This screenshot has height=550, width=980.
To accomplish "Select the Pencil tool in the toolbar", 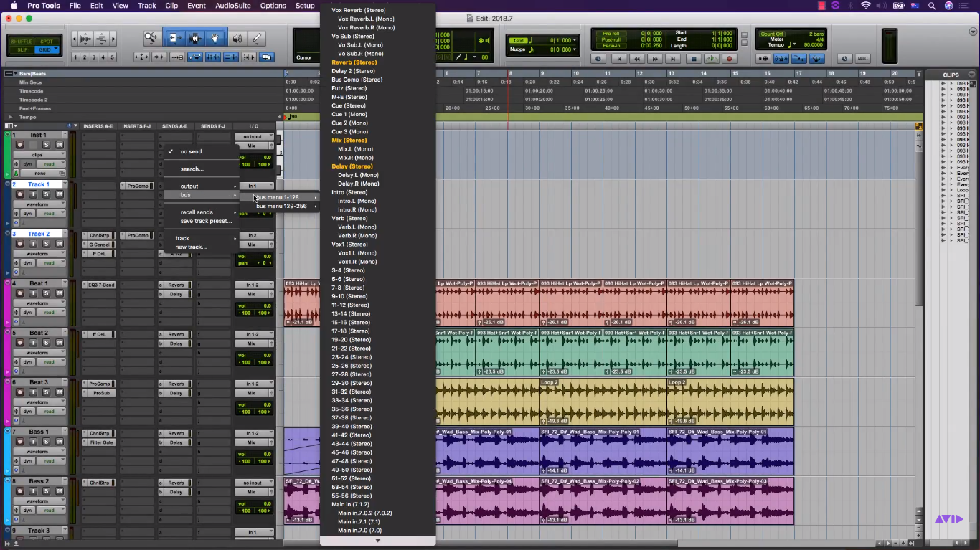I will click(x=258, y=37).
